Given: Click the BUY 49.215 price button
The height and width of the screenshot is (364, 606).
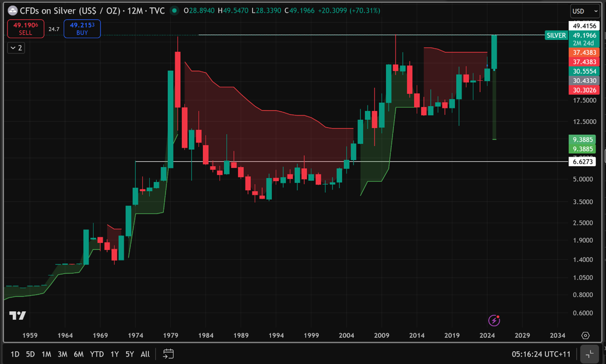Looking at the screenshot, I should (82, 29).
